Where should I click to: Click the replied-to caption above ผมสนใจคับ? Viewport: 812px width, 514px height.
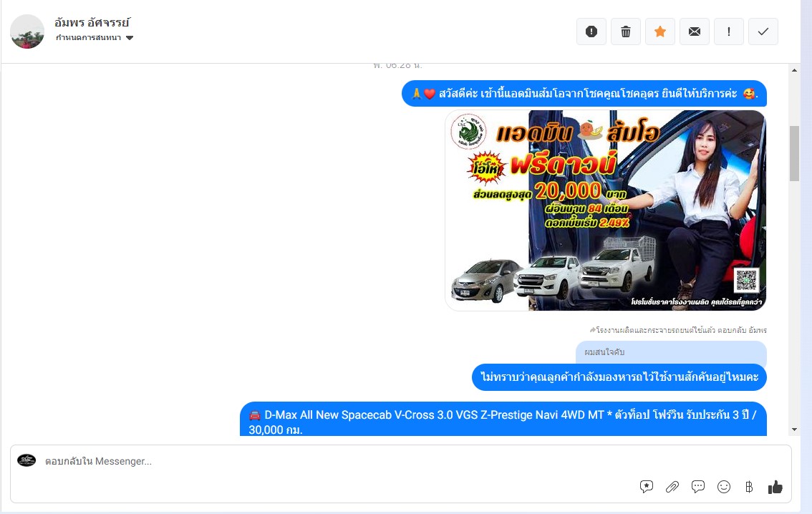point(678,330)
